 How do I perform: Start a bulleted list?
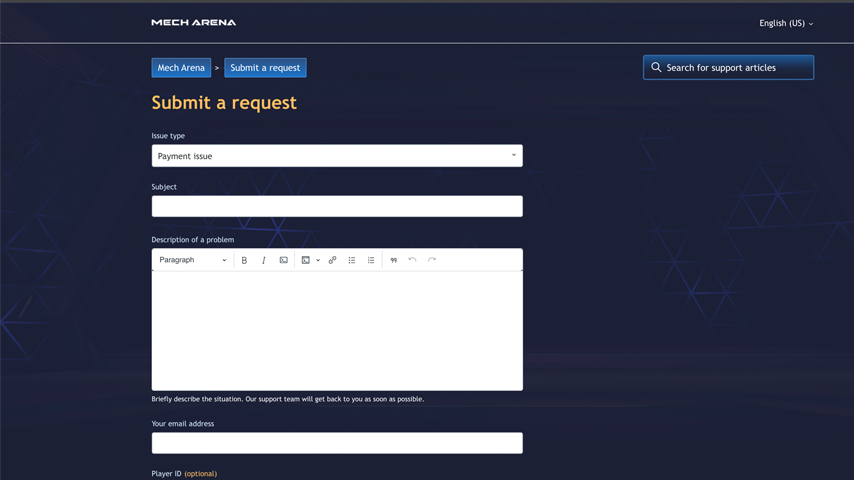point(352,260)
